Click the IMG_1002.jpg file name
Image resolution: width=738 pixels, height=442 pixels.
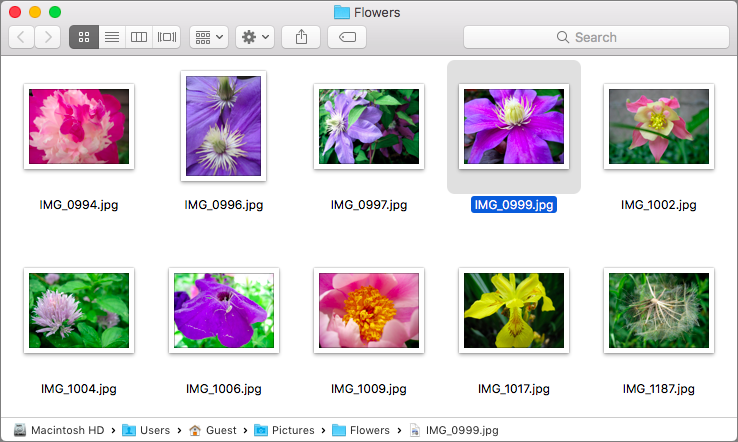658,205
